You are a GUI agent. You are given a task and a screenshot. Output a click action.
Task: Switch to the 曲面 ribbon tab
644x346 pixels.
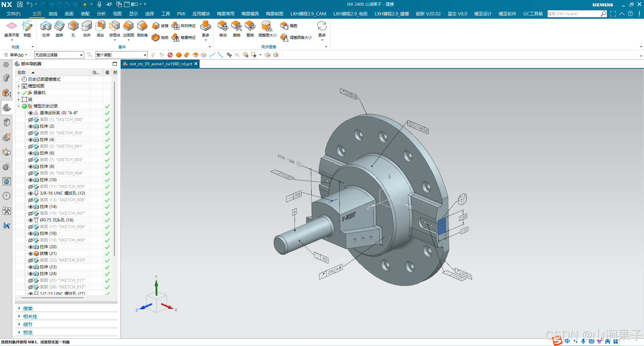click(69, 14)
